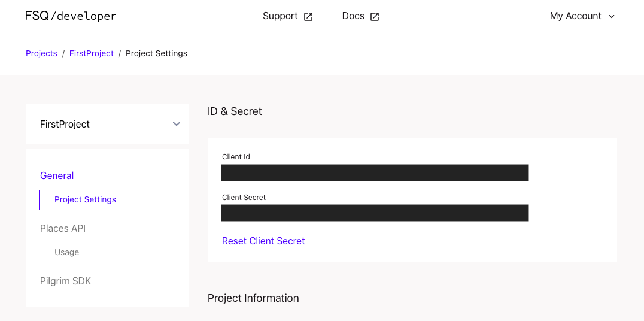Image resolution: width=644 pixels, height=321 pixels.
Task: Click the FSQ/developer logo
Action: [x=71, y=16]
